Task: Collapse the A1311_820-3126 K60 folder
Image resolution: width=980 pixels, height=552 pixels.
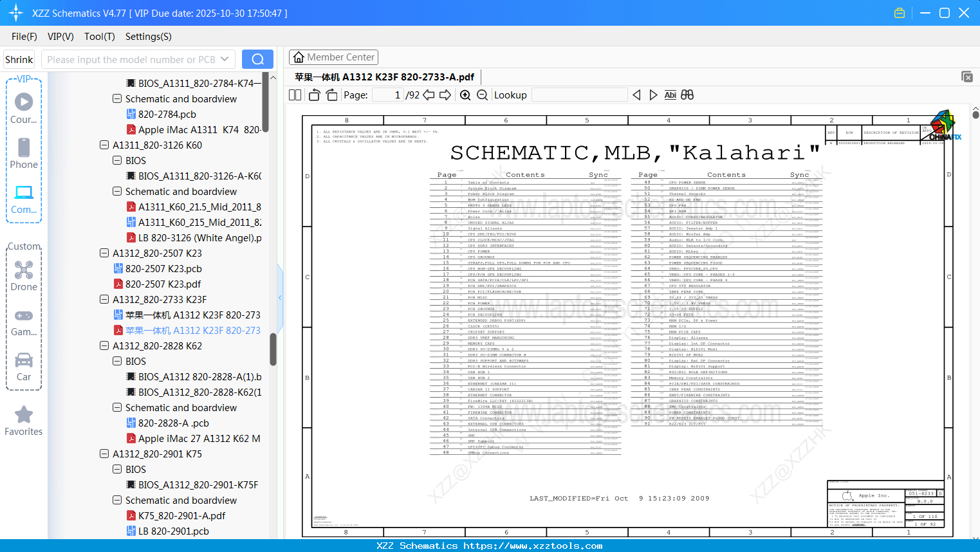Action: click(x=104, y=145)
